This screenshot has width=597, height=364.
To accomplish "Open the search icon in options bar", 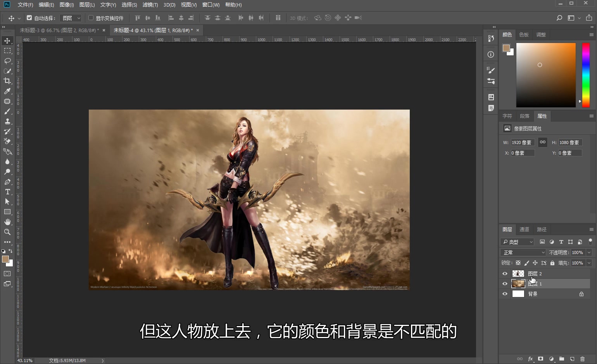I will (559, 18).
